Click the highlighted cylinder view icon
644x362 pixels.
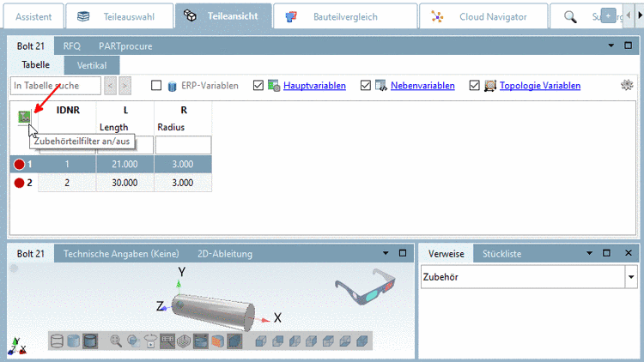(x=200, y=341)
